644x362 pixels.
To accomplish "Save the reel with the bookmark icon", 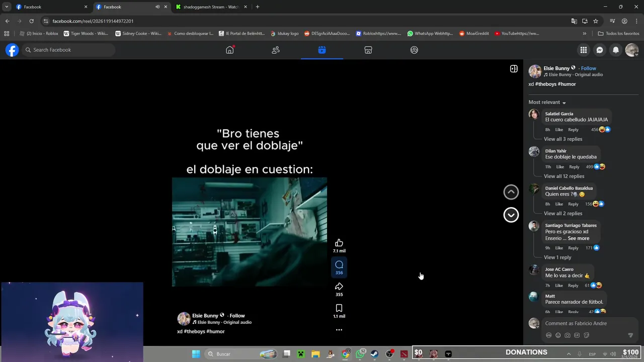I will coord(339,308).
